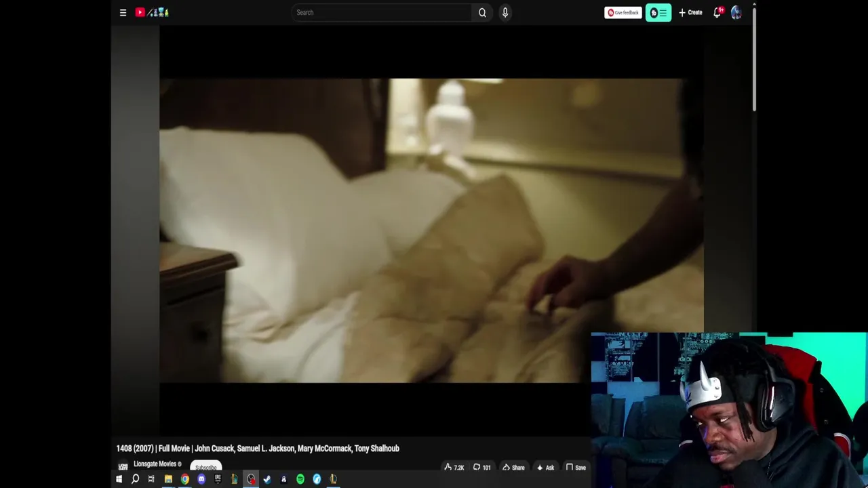868x488 pixels.
Task: Focus the YouTube search field
Action: pyautogui.click(x=382, y=12)
